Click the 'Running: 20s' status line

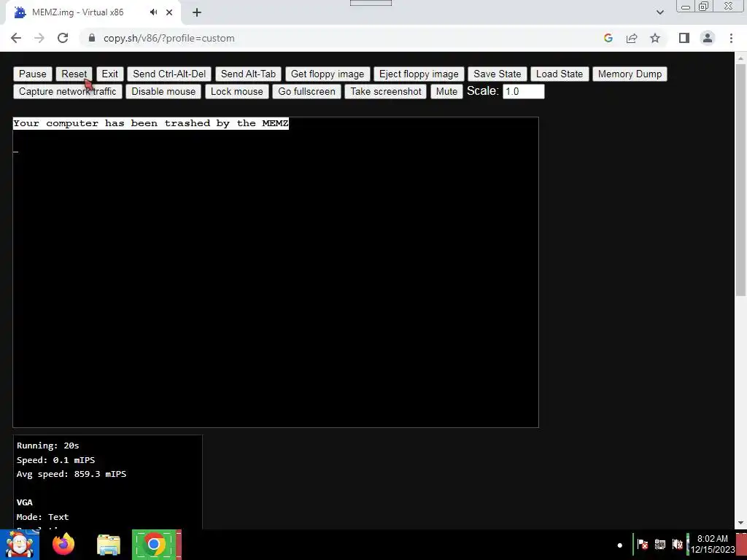coord(47,446)
